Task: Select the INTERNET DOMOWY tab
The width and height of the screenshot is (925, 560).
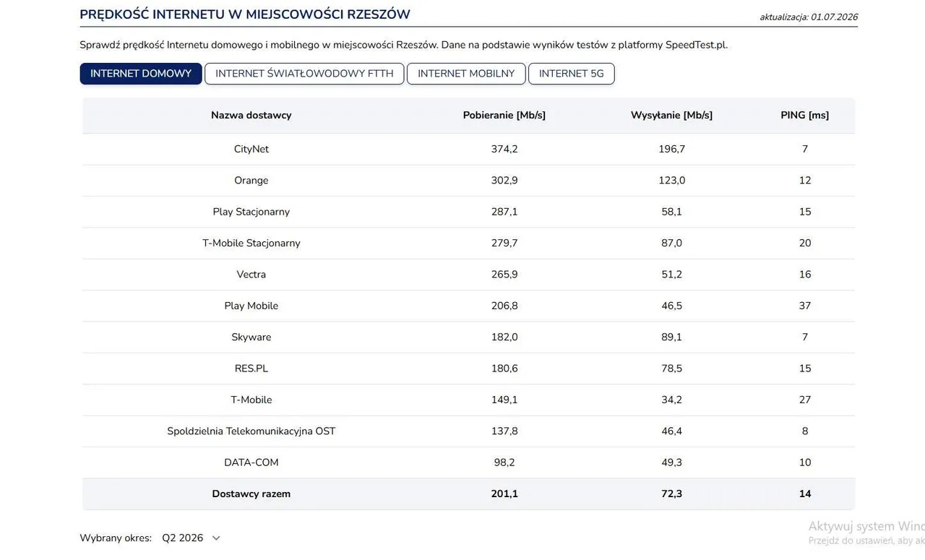Action: coord(141,74)
